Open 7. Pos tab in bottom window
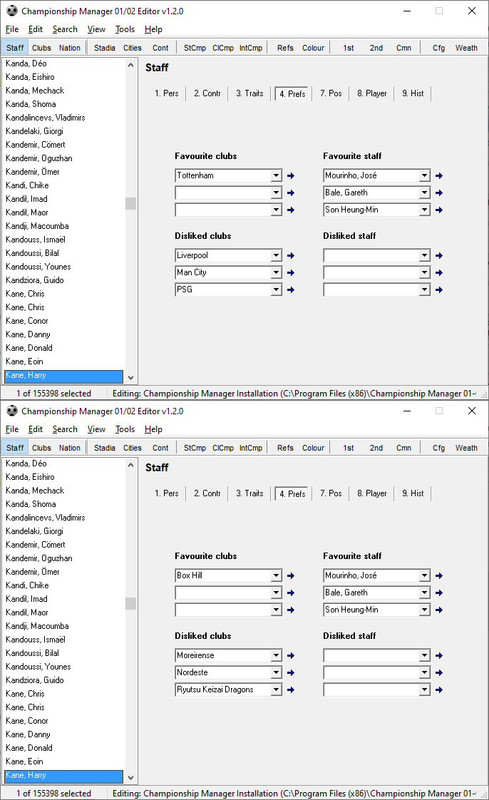489x800 pixels. [x=331, y=493]
